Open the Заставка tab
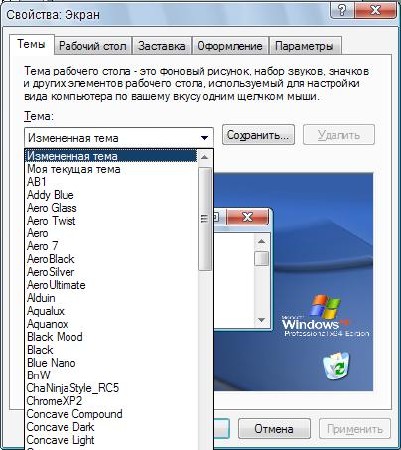Viewport: 401px width, 450px height. coord(162,46)
